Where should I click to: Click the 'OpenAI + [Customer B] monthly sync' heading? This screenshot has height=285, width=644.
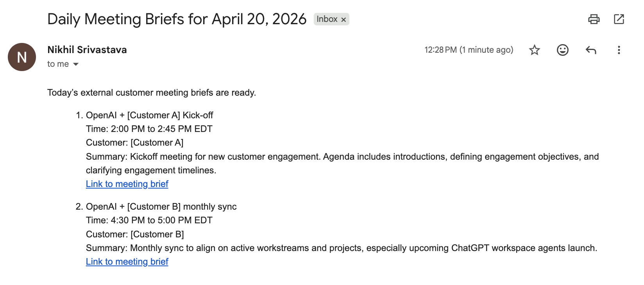pyautogui.click(x=161, y=207)
